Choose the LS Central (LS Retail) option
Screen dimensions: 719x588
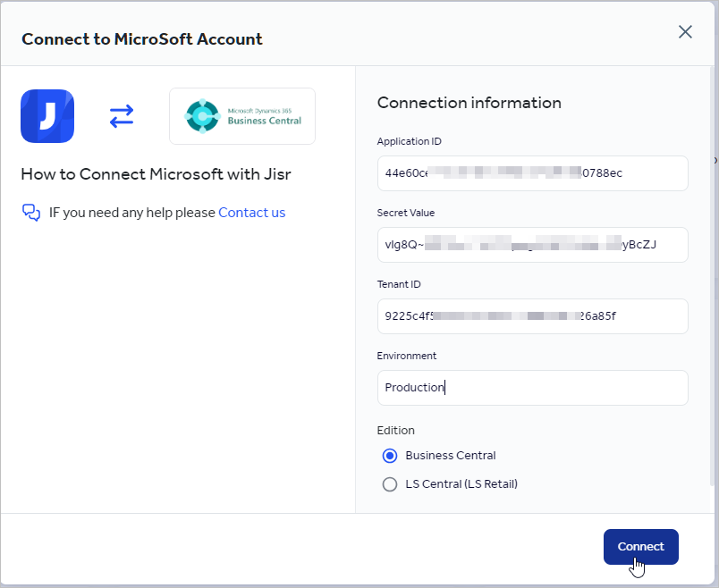click(390, 484)
